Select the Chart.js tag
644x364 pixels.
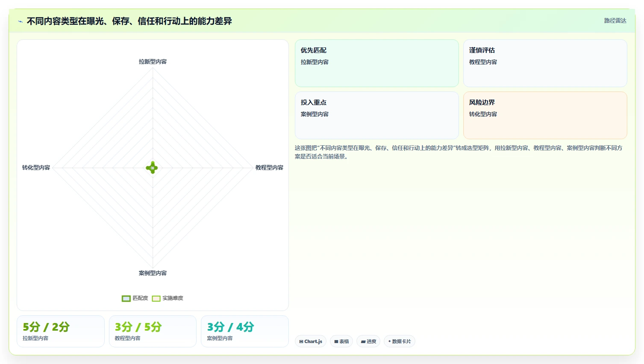pos(311,341)
